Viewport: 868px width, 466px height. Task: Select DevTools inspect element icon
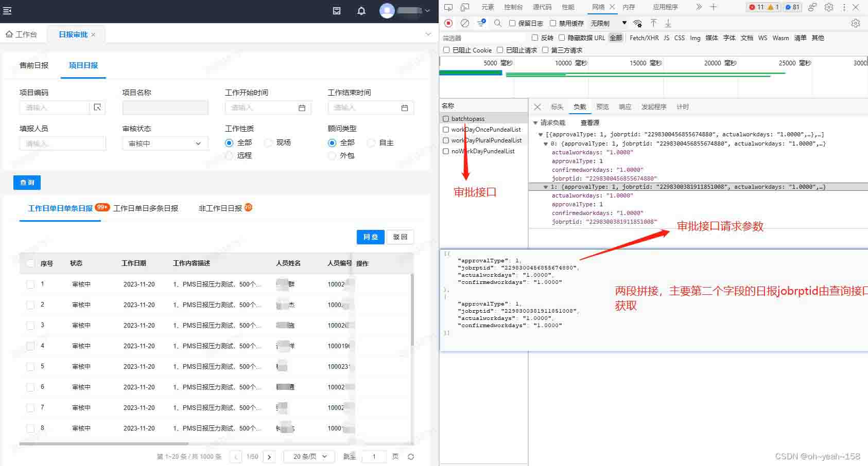[x=448, y=7]
